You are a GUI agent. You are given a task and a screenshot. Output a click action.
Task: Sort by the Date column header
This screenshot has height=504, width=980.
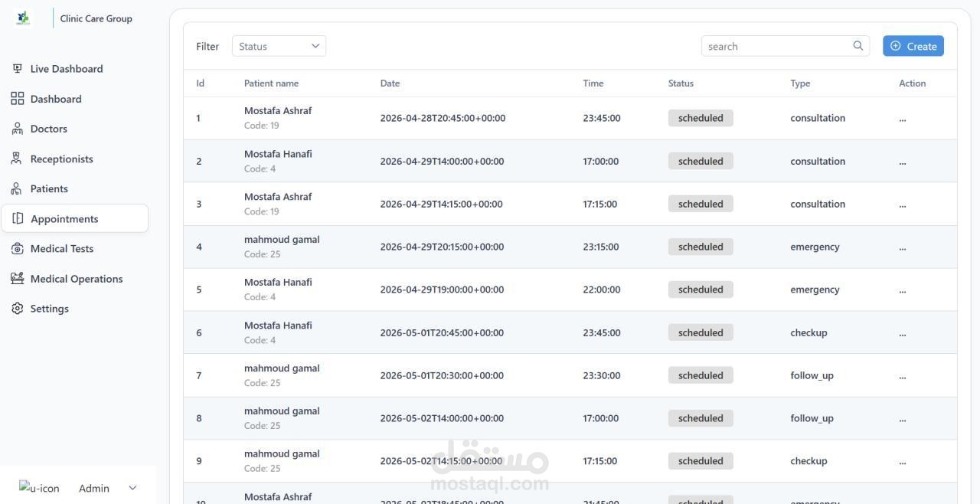390,83
